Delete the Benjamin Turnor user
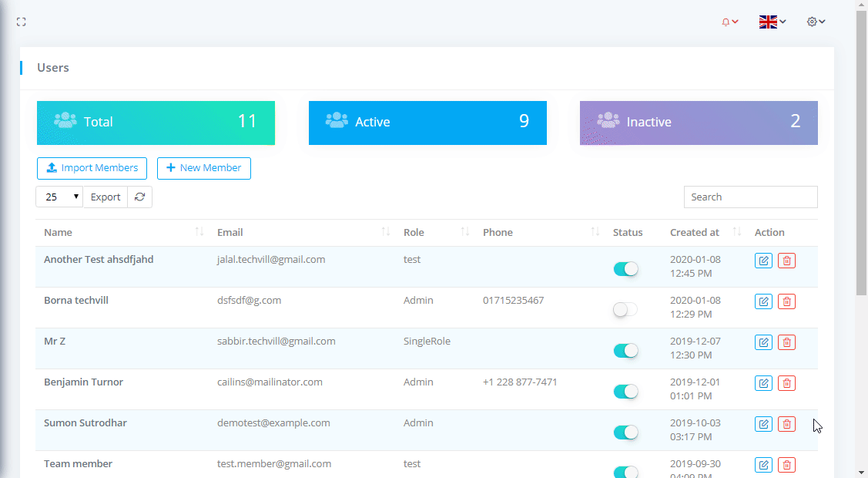Image resolution: width=868 pixels, height=478 pixels. [x=786, y=383]
